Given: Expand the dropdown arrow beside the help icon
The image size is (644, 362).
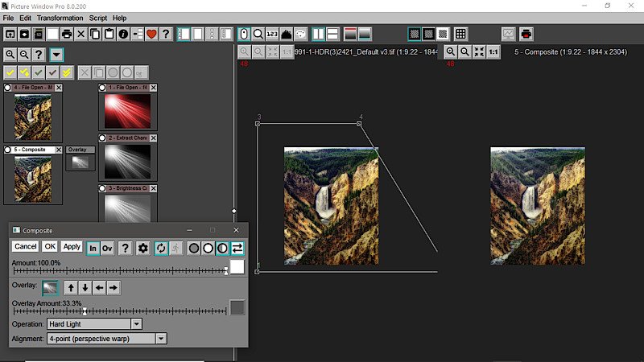Looking at the screenshot, I should click(x=56, y=55).
